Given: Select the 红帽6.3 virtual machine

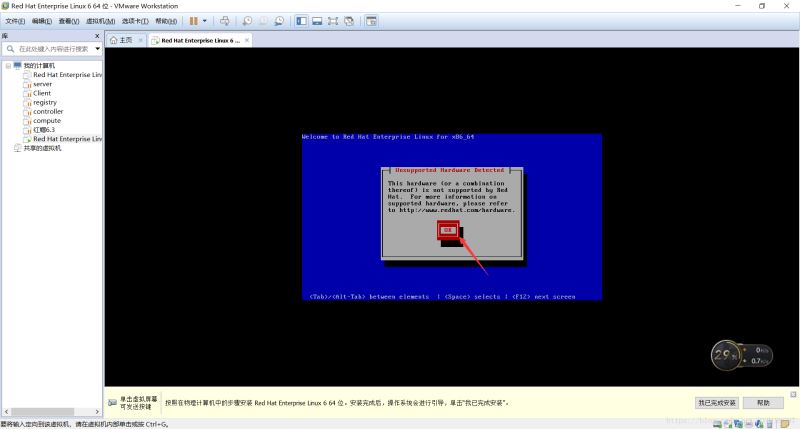Looking at the screenshot, I should click(x=44, y=130).
